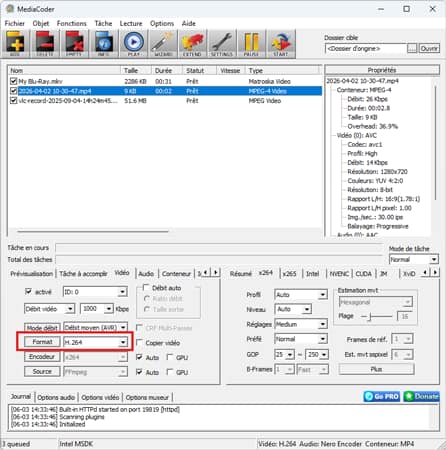This screenshot has width=446, height=450.
Task: Enable GPU checkbox in Encodeur row
Action: (x=170, y=357)
